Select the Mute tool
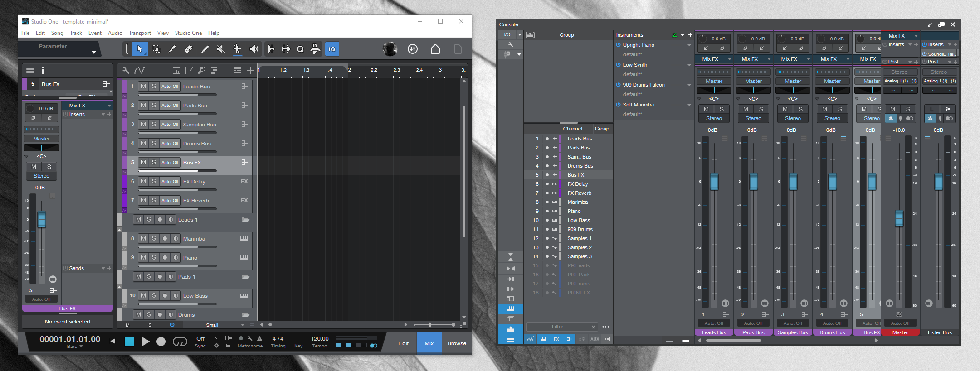The width and height of the screenshot is (980, 371). pos(221,49)
